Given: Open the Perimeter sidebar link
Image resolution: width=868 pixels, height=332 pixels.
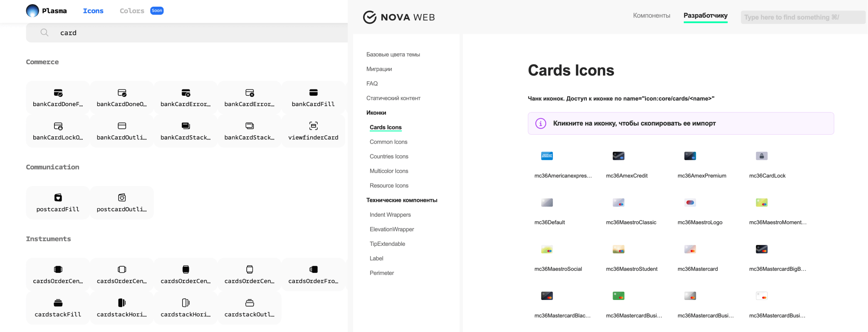Looking at the screenshot, I should point(381,273).
